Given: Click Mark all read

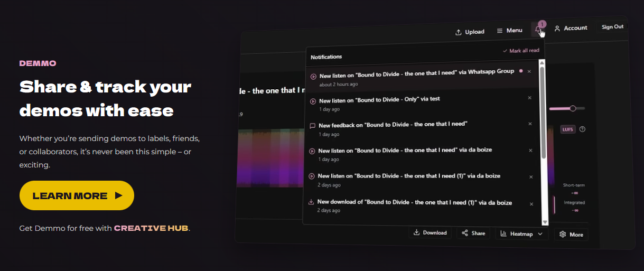Looking at the screenshot, I should [521, 51].
